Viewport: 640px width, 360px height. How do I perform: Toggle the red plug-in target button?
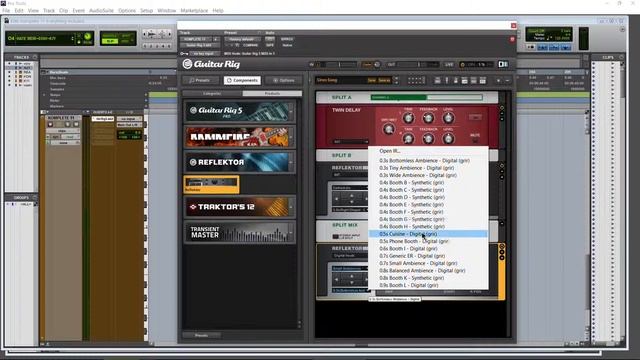[512, 39]
